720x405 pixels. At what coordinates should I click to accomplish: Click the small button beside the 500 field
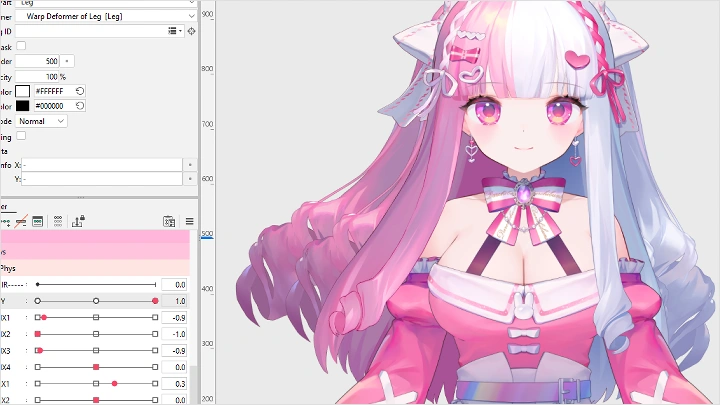click(67, 61)
